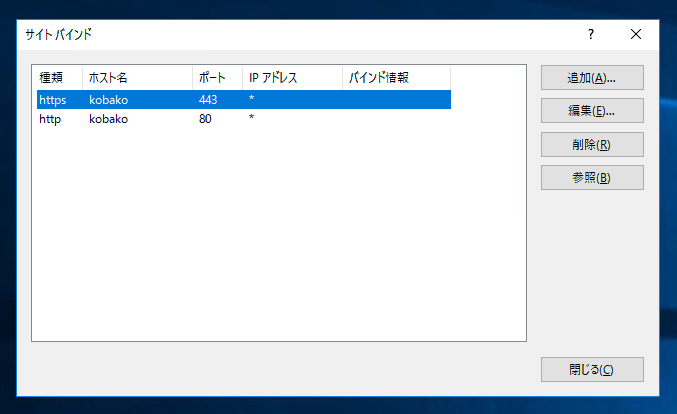Click port value 443
The height and width of the screenshot is (414, 677).
point(208,100)
